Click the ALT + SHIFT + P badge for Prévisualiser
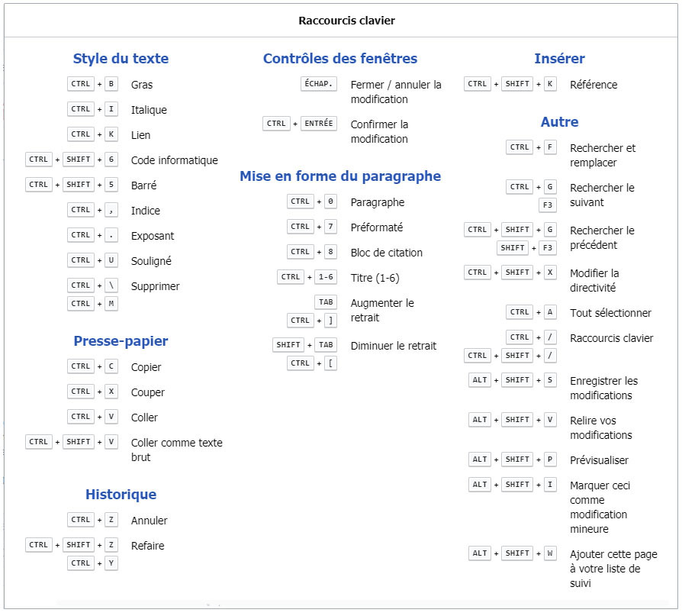The image size is (682, 616). click(x=513, y=459)
